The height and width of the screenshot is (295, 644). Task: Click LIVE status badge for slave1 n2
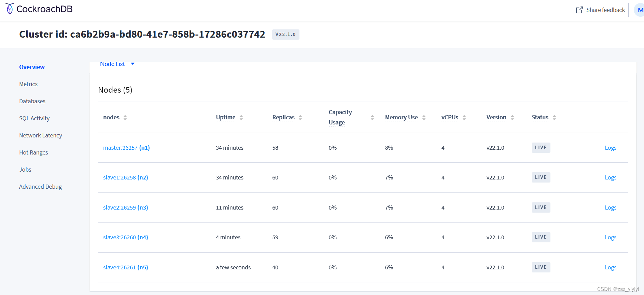click(x=541, y=177)
